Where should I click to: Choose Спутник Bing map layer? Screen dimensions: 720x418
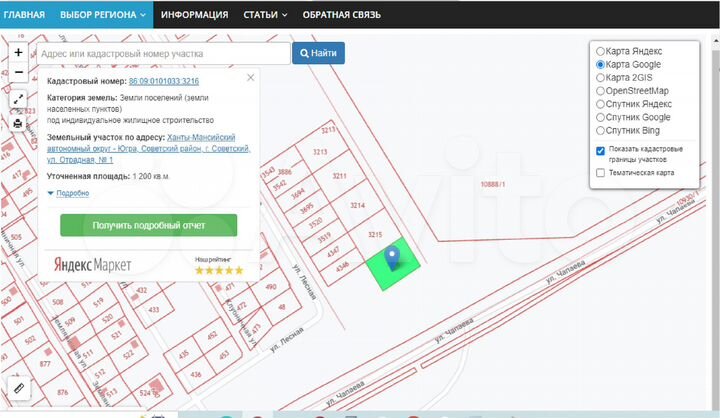point(600,130)
